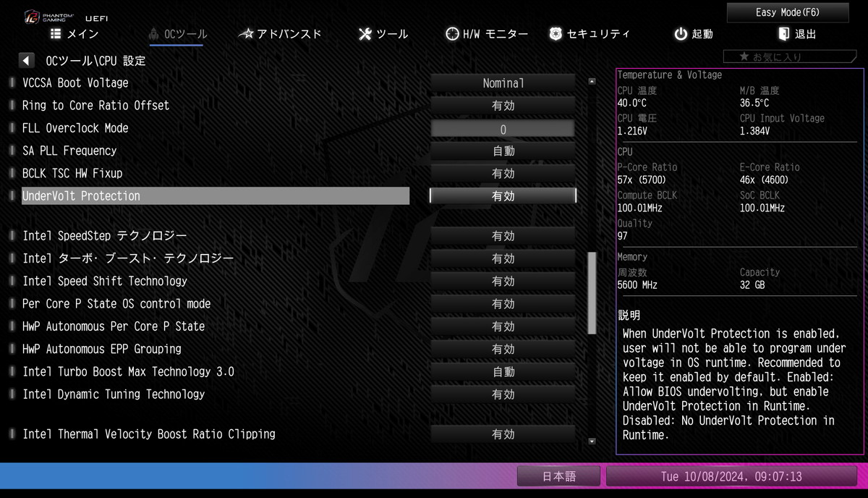The image size is (868, 498).
Task: Open Intel Turbo Boost Max Technology 3.0 value
Action: pyautogui.click(x=503, y=372)
